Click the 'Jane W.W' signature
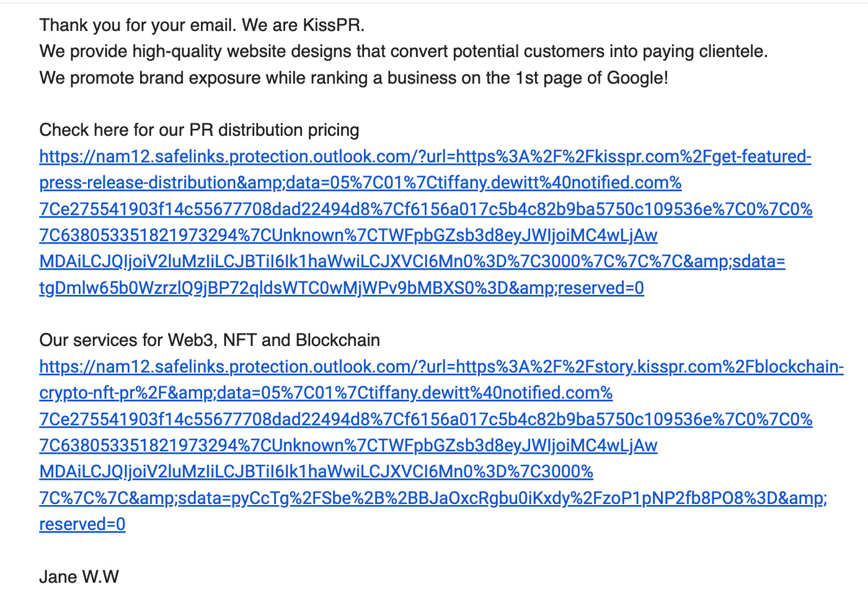Screen dimensions: 868x592 click(x=79, y=577)
